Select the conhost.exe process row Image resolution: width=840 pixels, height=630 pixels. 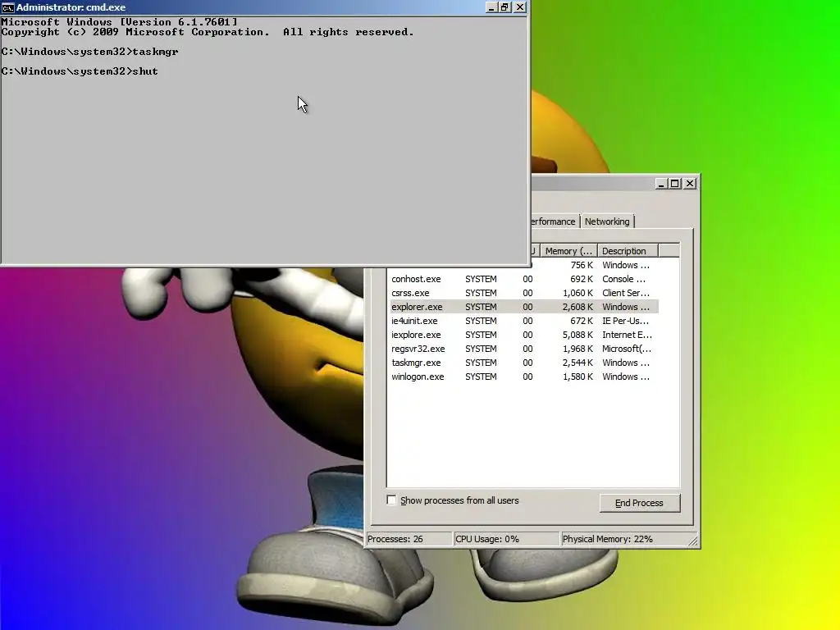523,279
